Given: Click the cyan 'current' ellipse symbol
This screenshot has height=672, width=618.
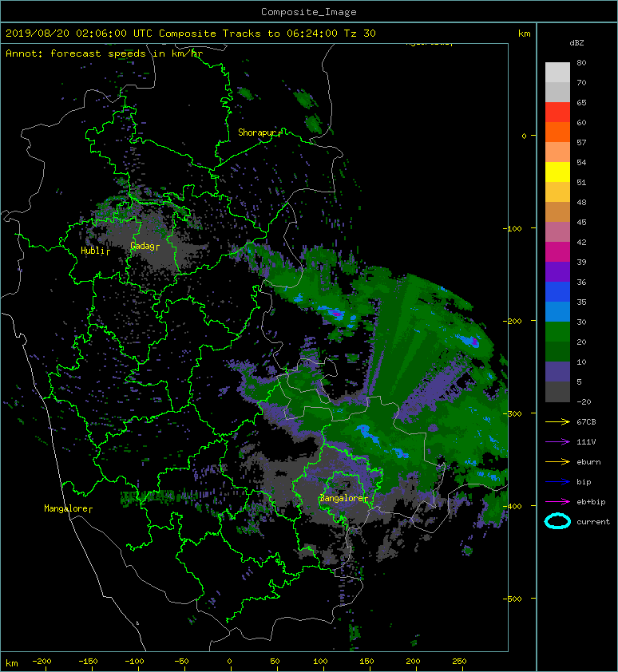Looking at the screenshot, I should click(557, 521).
